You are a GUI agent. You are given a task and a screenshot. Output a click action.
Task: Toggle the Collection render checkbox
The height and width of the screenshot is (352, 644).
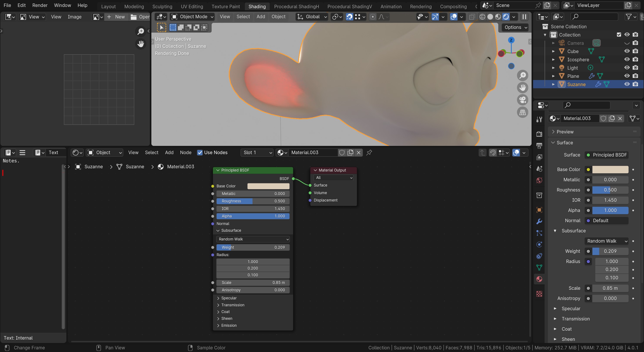pyautogui.click(x=619, y=35)
